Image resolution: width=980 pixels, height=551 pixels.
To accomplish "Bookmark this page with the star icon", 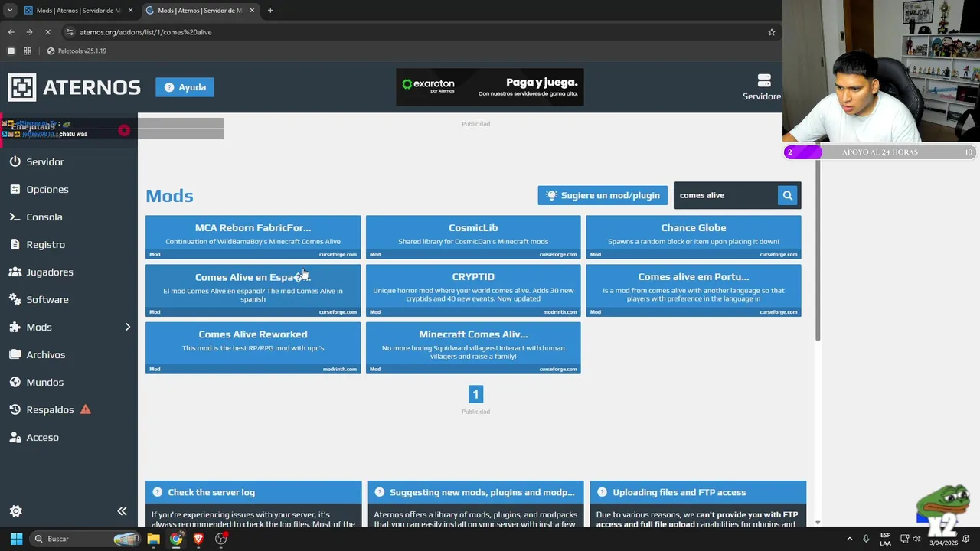I will coord(772,32).
